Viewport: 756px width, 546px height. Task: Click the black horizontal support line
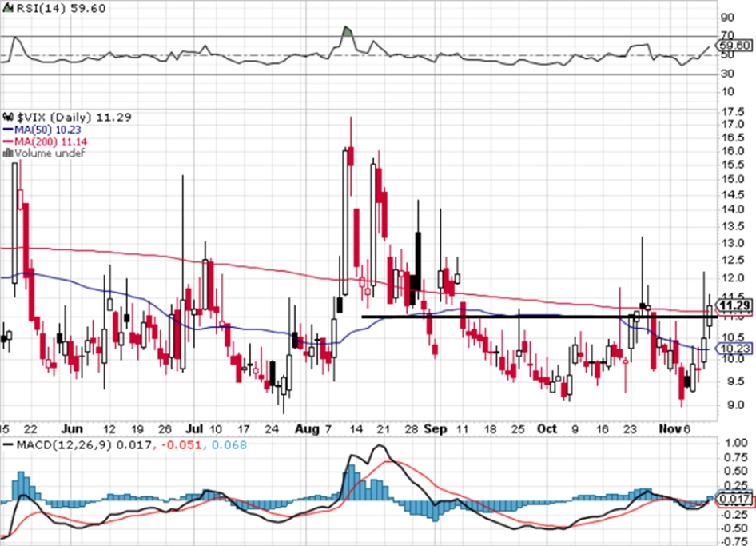tap(539, 317)
